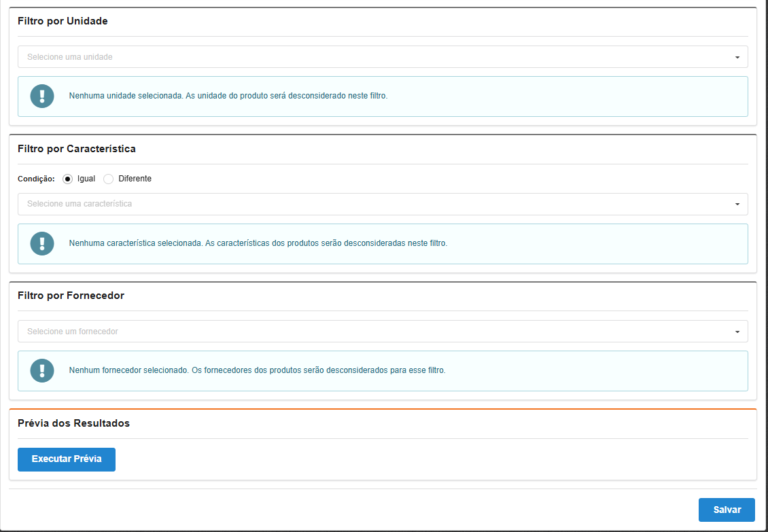Click the Salvar button
Image resolution: width=768 pixels, height=532 pixels.
coord(727,510)
